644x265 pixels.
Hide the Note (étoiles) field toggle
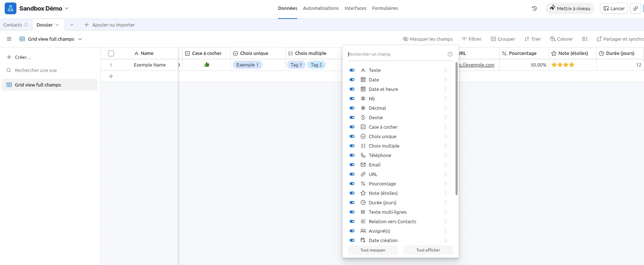coord(352,193)
